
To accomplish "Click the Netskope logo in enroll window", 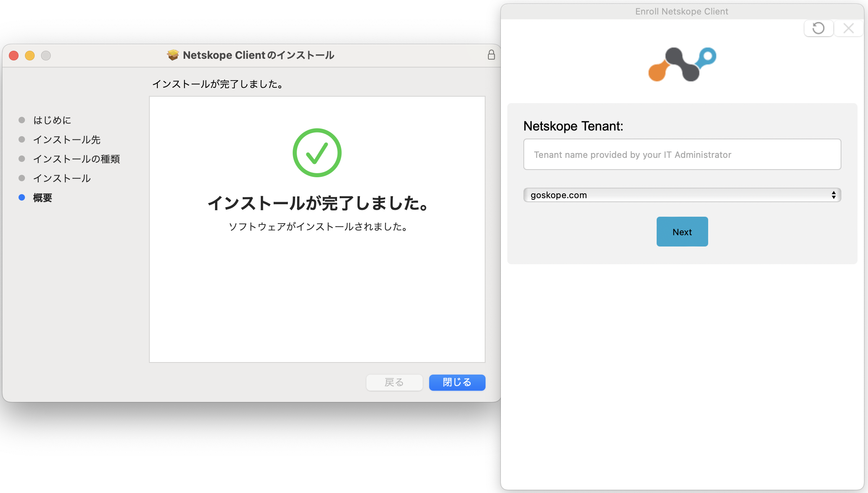I will pos(682,64).
